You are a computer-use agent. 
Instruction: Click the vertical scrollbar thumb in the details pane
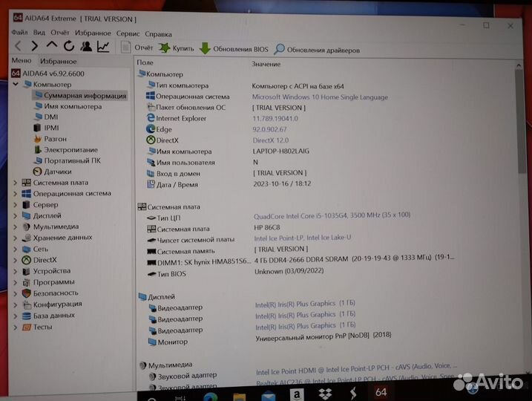click(x=520, y=123)
